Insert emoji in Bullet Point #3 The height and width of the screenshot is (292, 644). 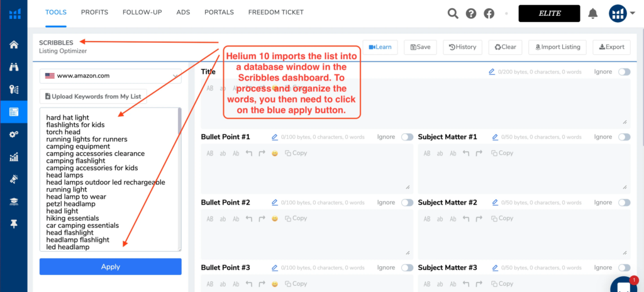(275, 284)
